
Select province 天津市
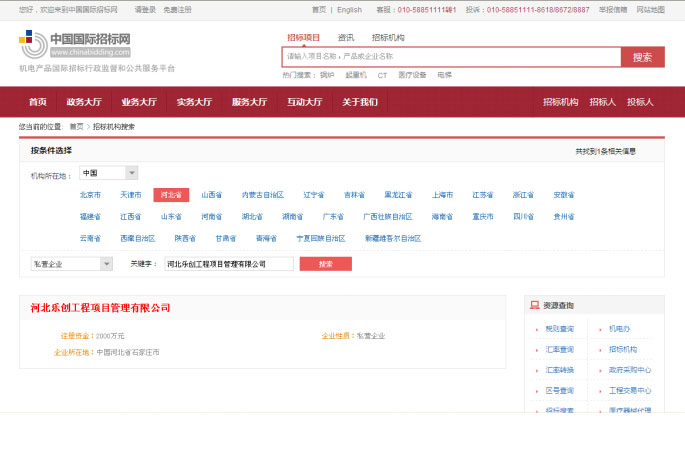point(131,195)
